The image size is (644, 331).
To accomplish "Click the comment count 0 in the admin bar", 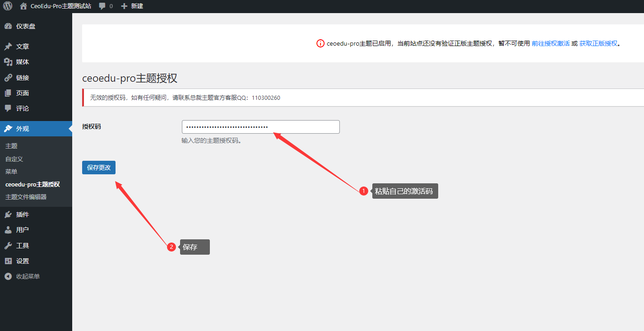I will [111, 6].
